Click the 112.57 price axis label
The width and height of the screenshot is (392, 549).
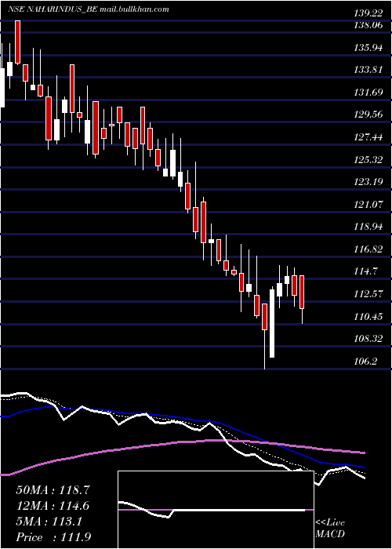pos(368,294)
